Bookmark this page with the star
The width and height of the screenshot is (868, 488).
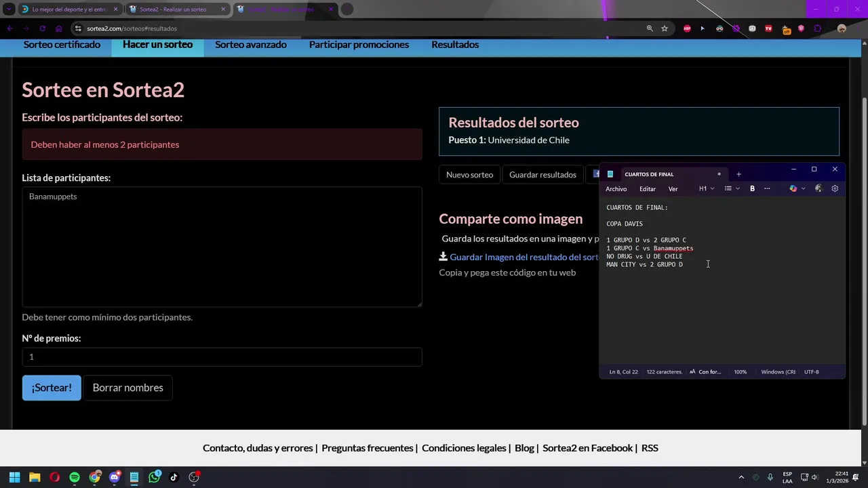(x=665, y=28)
